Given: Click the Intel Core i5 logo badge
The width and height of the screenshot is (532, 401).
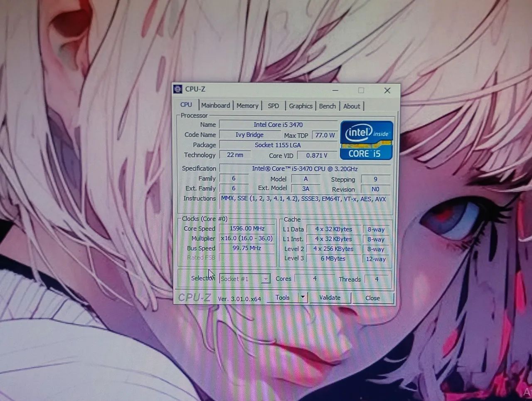Looking at the screenshot, I should tap(366, 140).
